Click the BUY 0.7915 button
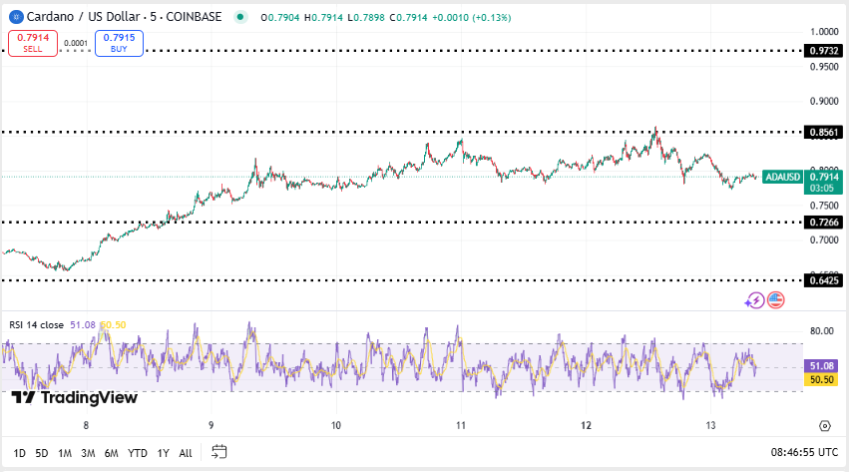 tap(119, 43)
